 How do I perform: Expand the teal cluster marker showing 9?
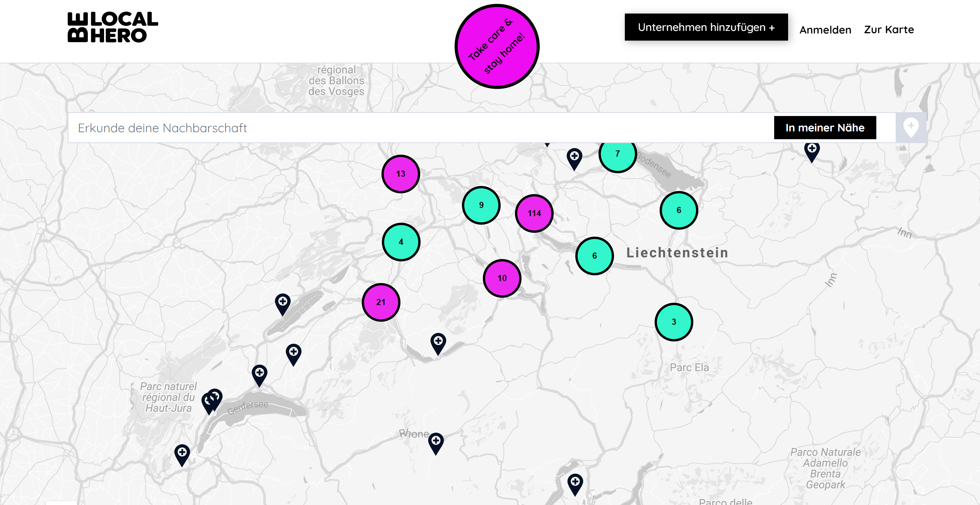coord(481,205)
